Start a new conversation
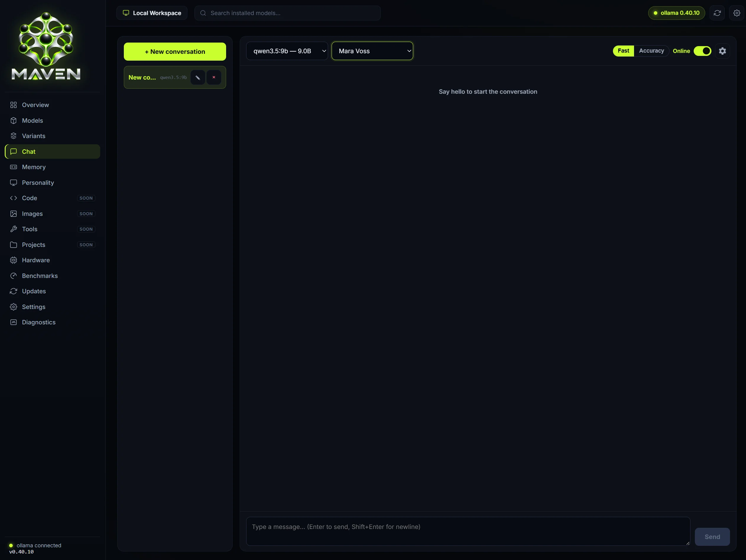The width and height of the screenshot is (746, 560). click(x=175, y=52)
